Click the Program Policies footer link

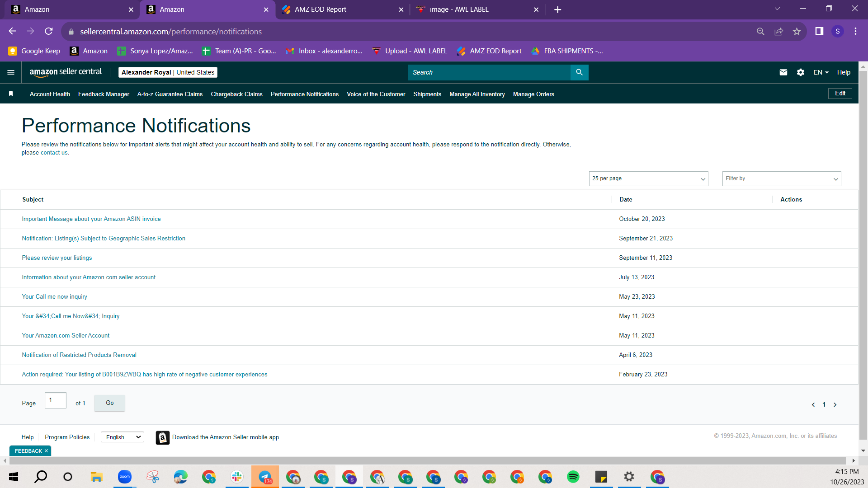tap(67, 437)
